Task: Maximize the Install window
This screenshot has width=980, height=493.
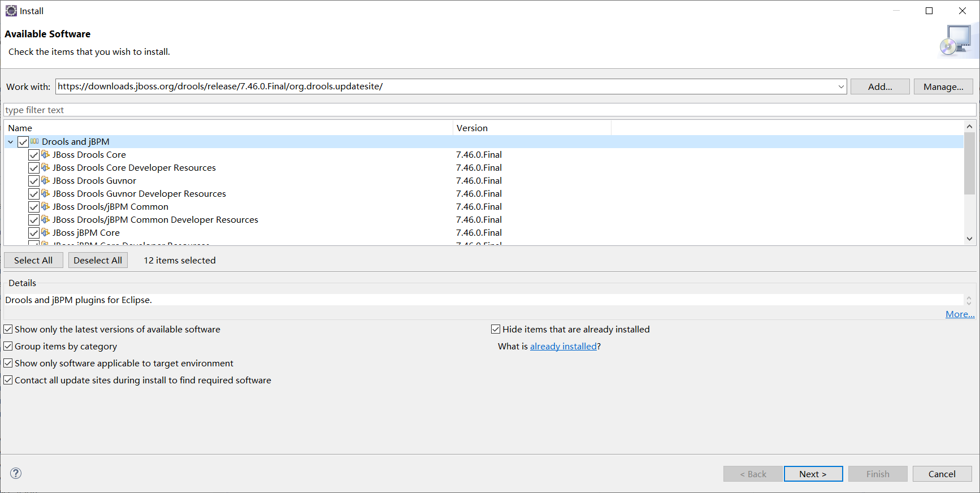Action: 929,11
